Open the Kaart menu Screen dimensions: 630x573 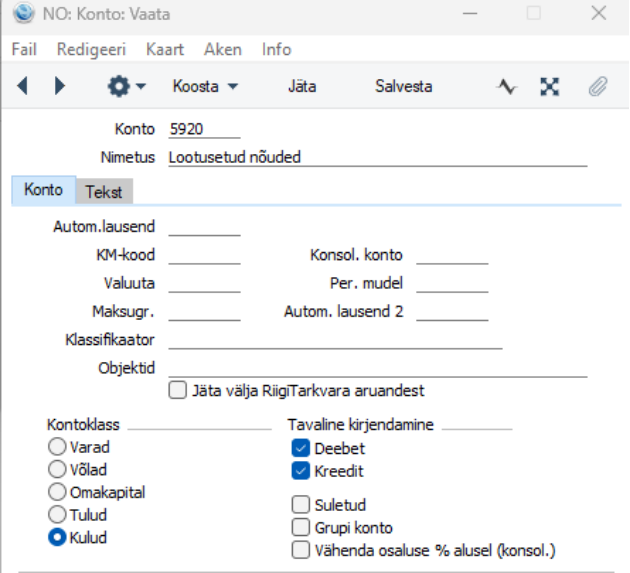[x=165, y=49]
